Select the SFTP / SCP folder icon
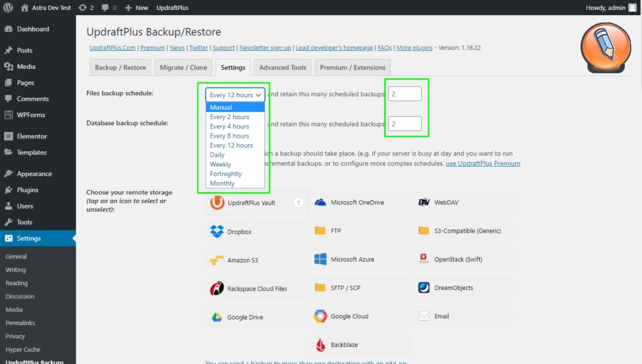The image size is (642, 364). (320, 288)
